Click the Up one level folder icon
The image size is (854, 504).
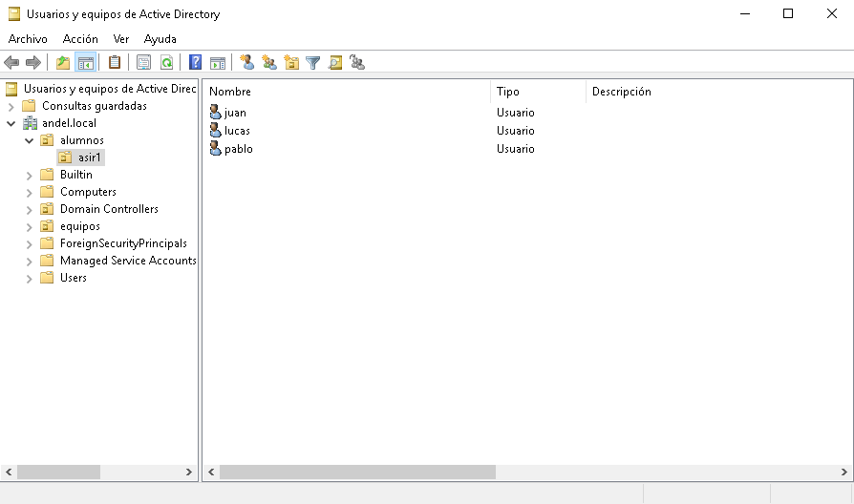click(63, 63)
